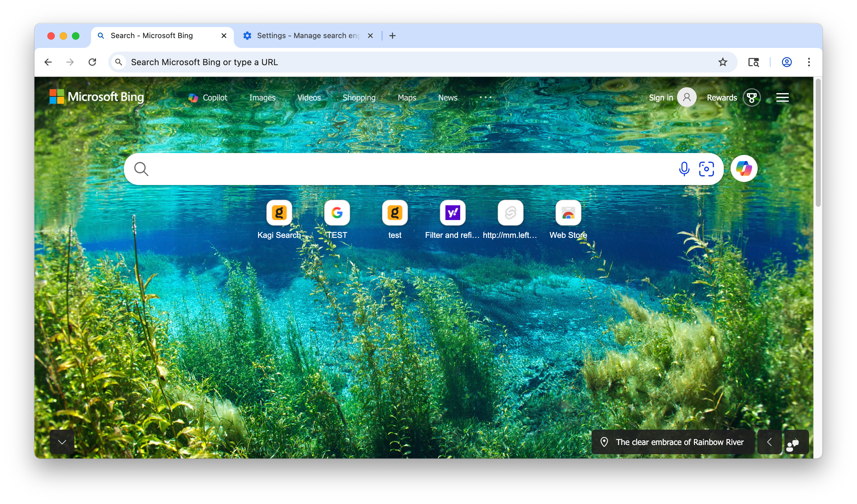Open visual search camera icon
857x504 pixels.
[x=706, y=169]
